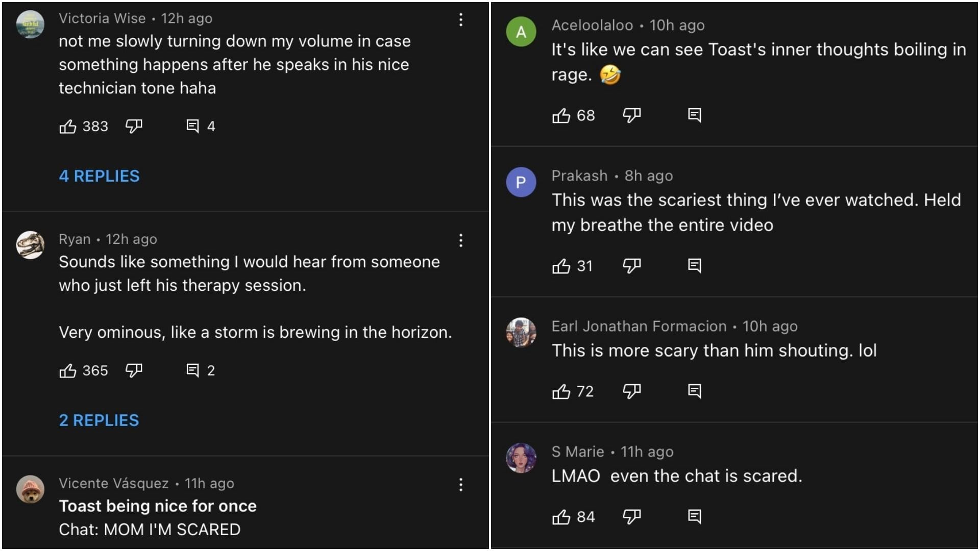Click the laughing emoji in Aceloolaloo's comment
Screen dimensions: 980x551
pos(610,74)
